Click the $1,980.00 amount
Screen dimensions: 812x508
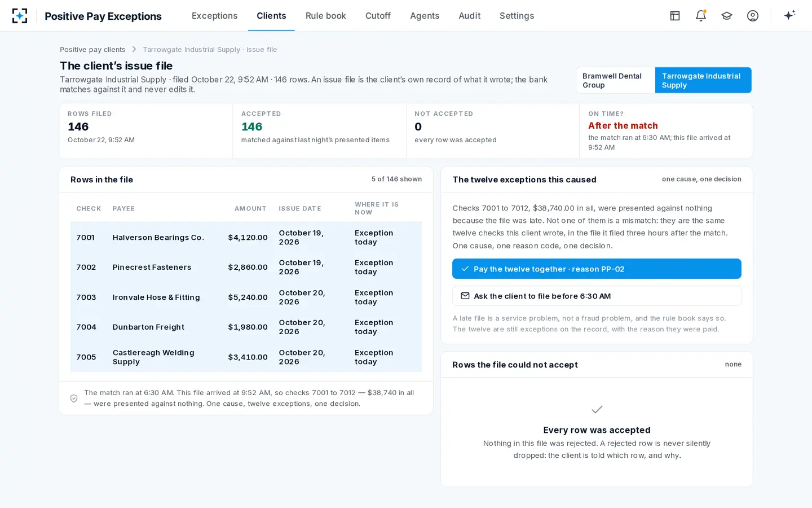(248, 327)
